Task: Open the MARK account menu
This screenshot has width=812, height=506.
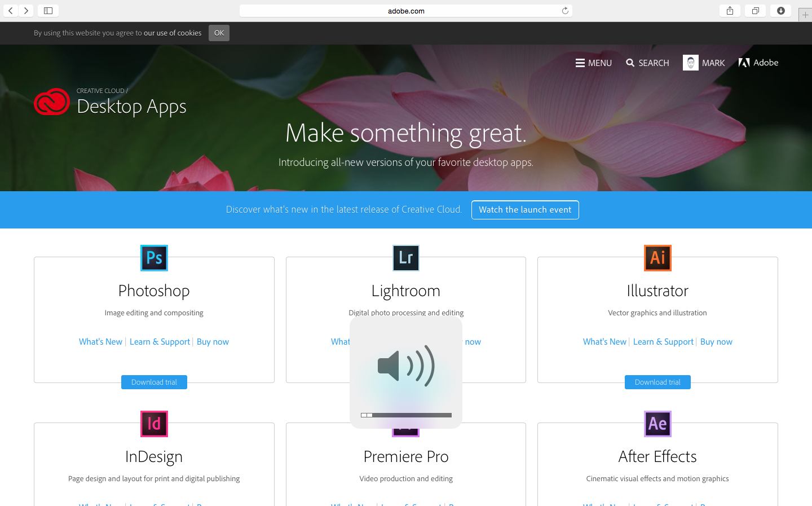Action: tap(704, 63)
